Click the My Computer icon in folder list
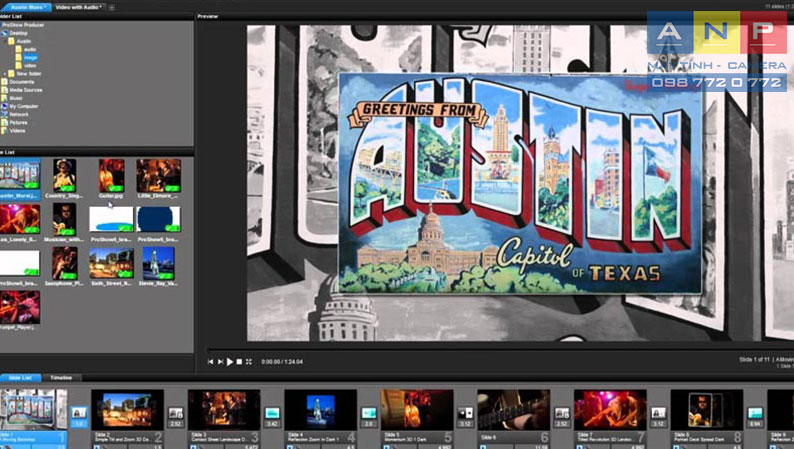The width and height of the screenshot is (794, 449). point(5,106)
